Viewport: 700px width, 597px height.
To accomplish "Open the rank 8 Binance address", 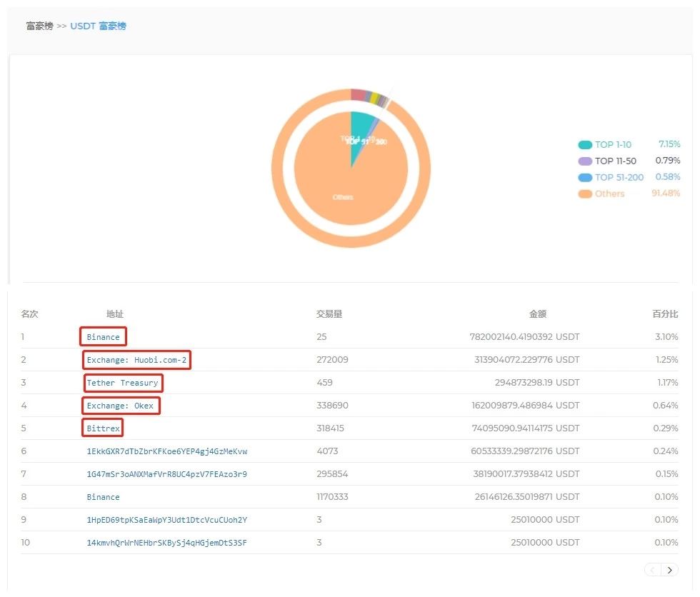I will [103, 497].
